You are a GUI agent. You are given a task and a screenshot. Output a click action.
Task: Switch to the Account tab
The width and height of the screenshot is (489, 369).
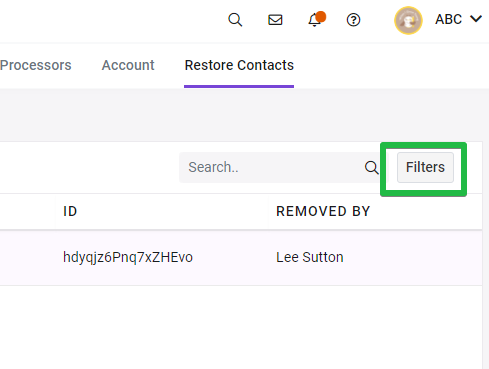128,65
